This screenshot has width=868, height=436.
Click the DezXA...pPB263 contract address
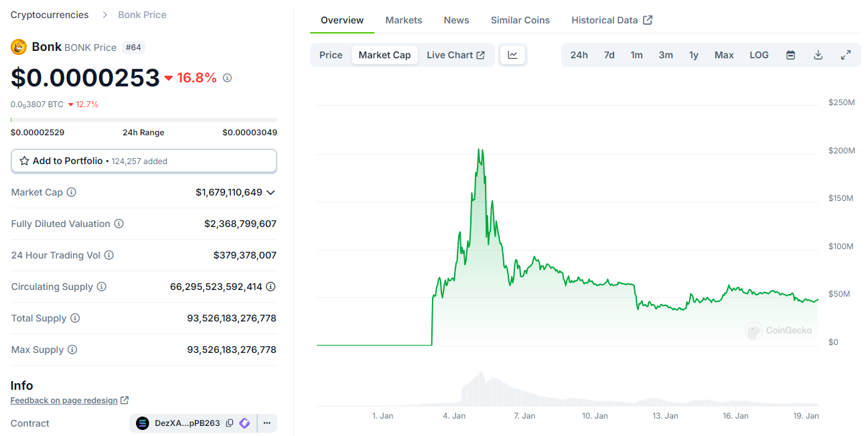(188, 423)
